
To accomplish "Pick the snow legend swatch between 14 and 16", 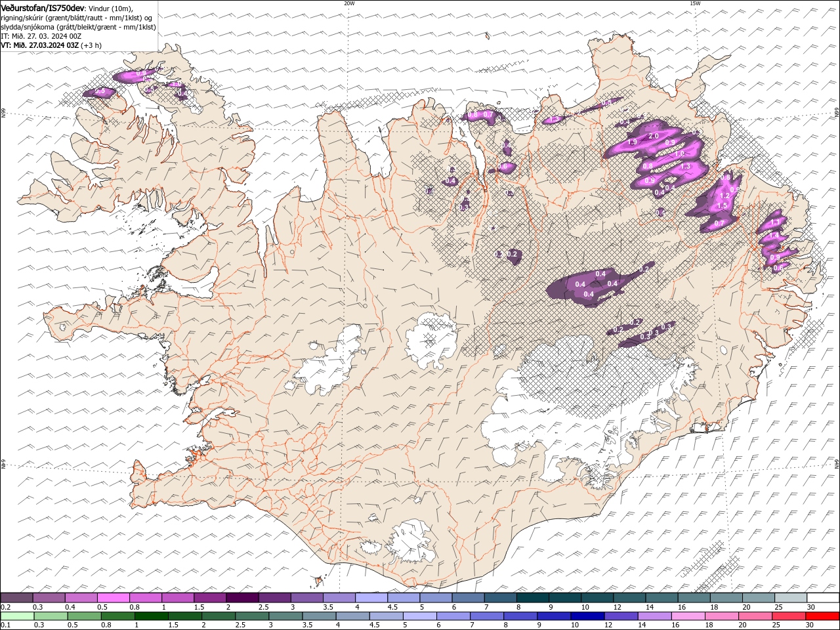I will [661, 598].
